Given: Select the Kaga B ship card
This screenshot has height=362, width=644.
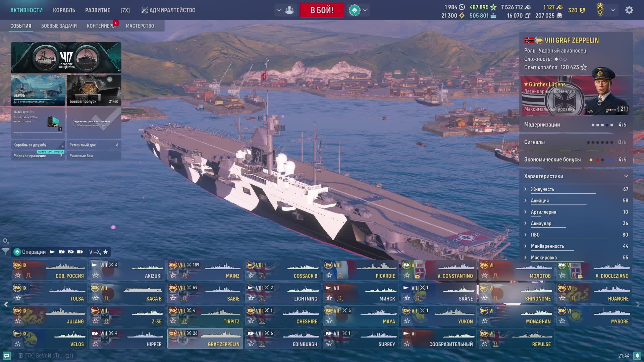Looking at the screenshot, I should 127,293.
